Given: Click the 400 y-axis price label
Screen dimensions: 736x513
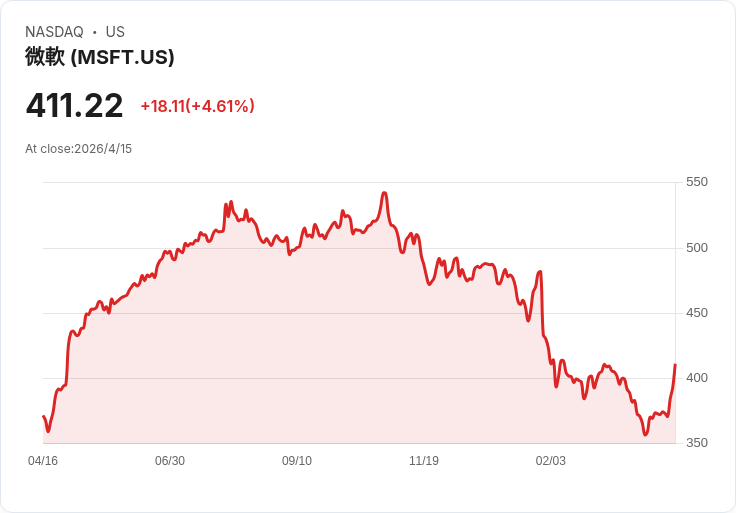Looking at the screenshot, I should pos(696,378).
